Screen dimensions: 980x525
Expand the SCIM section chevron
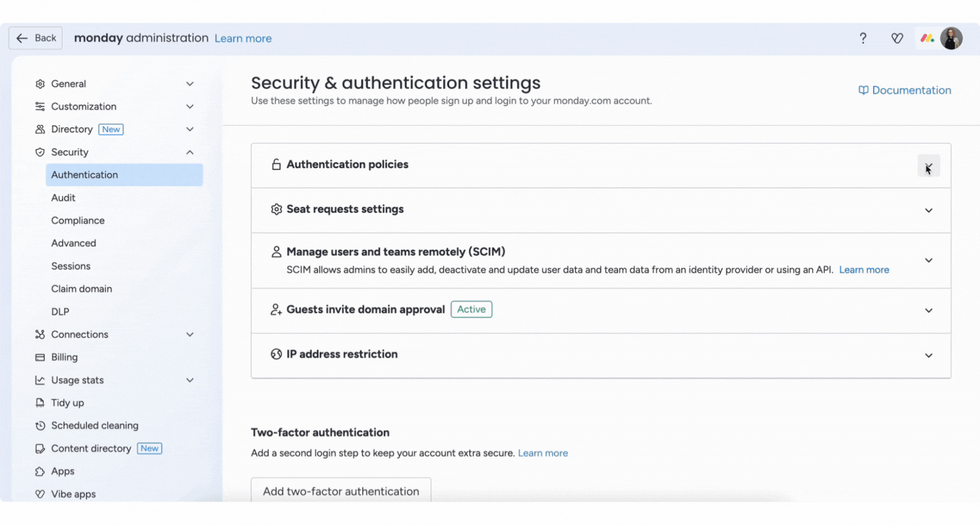click(x=929, y=260)
